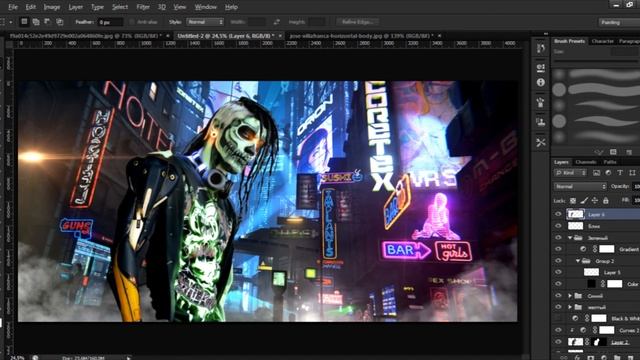Click Add layer mask icon at panel bottom

591,358
